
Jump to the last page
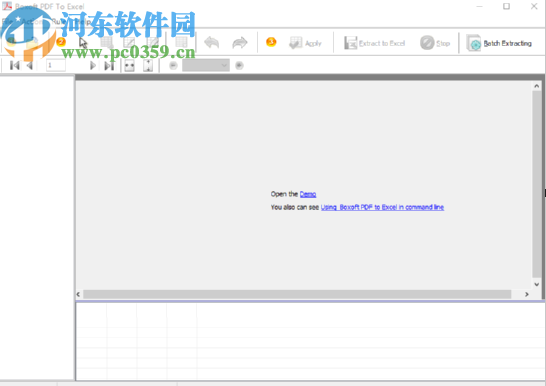(109, 65)
